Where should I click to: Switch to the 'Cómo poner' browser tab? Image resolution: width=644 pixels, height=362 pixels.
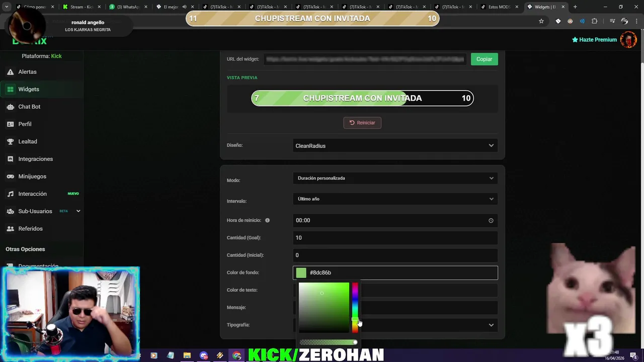pyautogui.click(x=35, y=7)
